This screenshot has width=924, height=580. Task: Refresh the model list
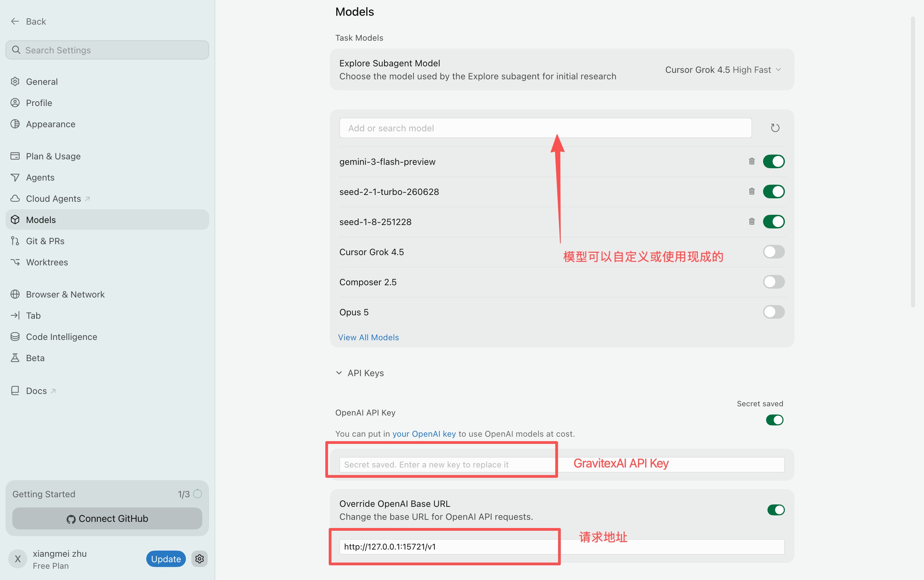point(775,128)
